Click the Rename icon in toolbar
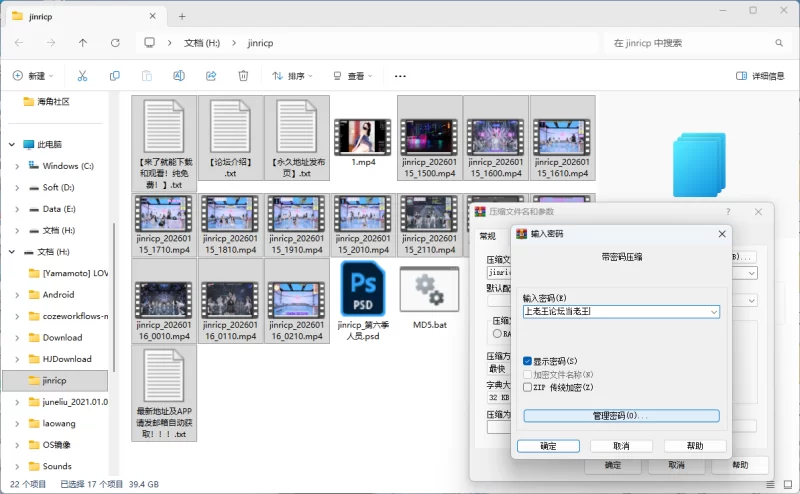The height and width of the screenshot is (494, 800). click(x=179, y=76)
